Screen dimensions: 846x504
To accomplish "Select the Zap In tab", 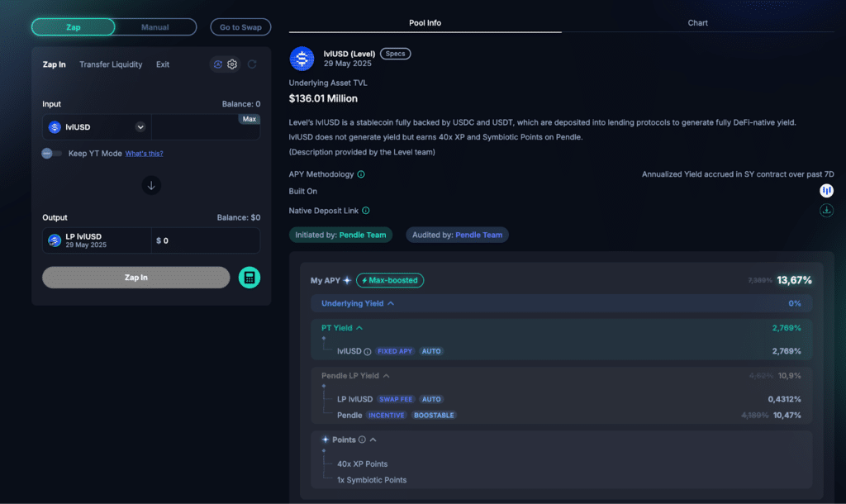I will coord(54,64).
